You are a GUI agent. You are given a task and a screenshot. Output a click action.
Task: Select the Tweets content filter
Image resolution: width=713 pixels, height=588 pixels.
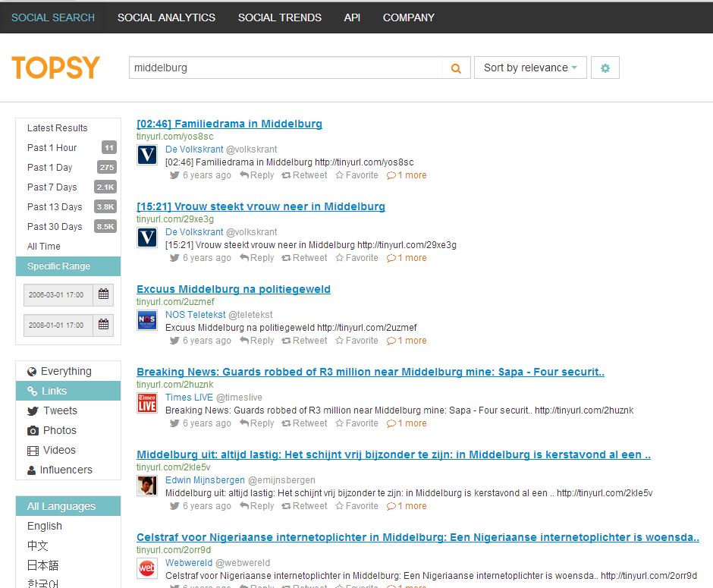pyautogui.click(x=68, y=410)
